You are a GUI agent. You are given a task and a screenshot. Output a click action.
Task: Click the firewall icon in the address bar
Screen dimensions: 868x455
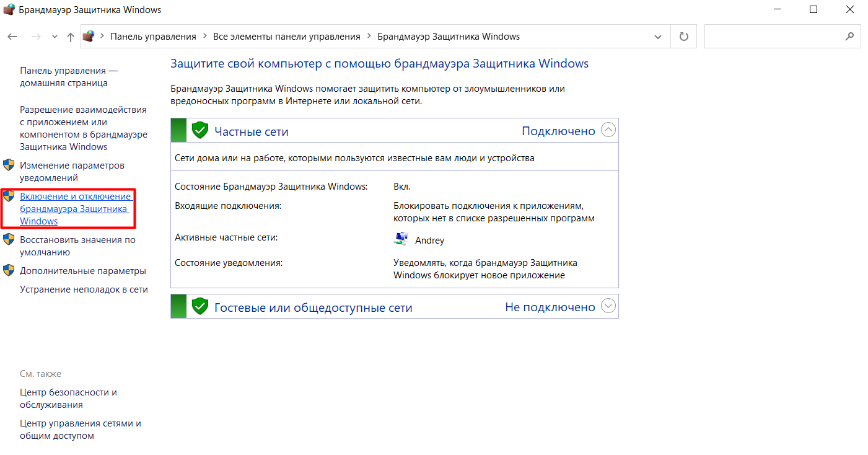[89, 37]
